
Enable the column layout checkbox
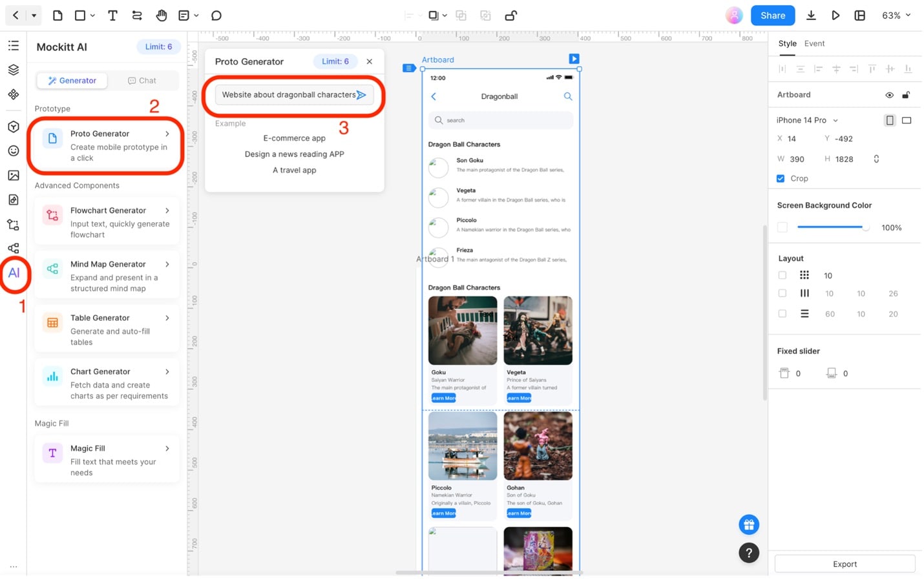[782, 293]
